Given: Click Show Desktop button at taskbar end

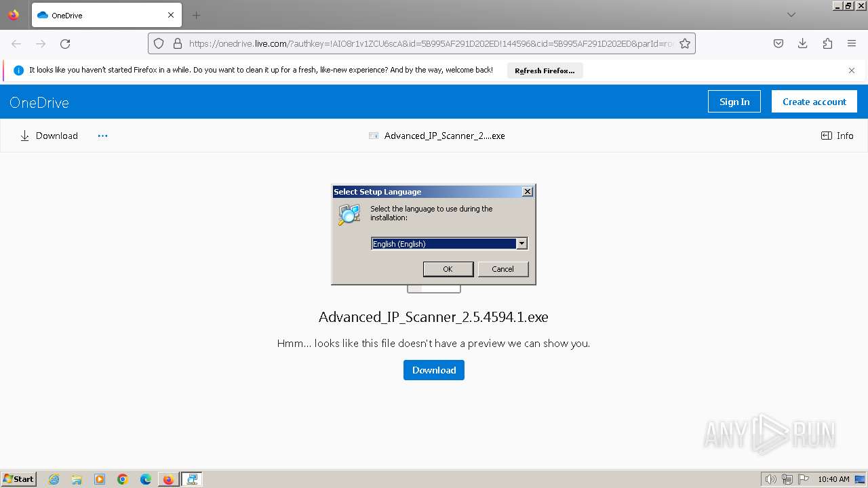Looking at the screenshot, I should [860, 479].
